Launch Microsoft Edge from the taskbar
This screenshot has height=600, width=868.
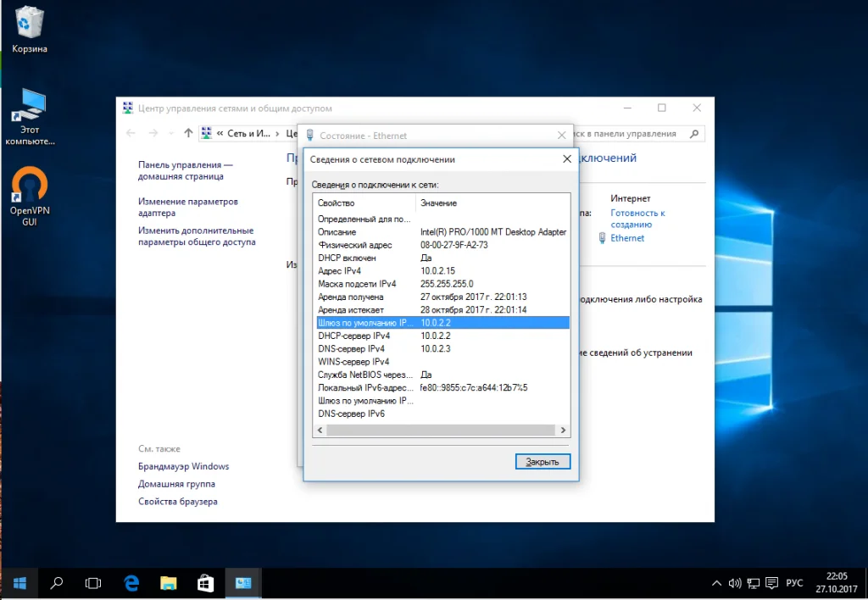point(131,583)
